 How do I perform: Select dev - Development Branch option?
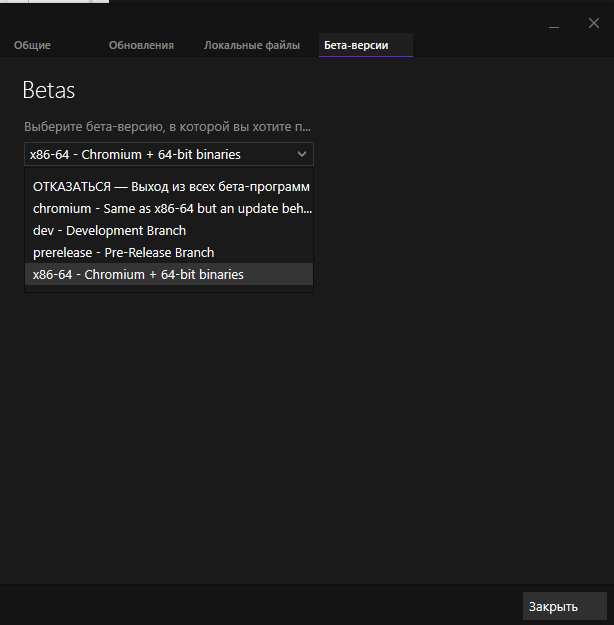point(110,231)
